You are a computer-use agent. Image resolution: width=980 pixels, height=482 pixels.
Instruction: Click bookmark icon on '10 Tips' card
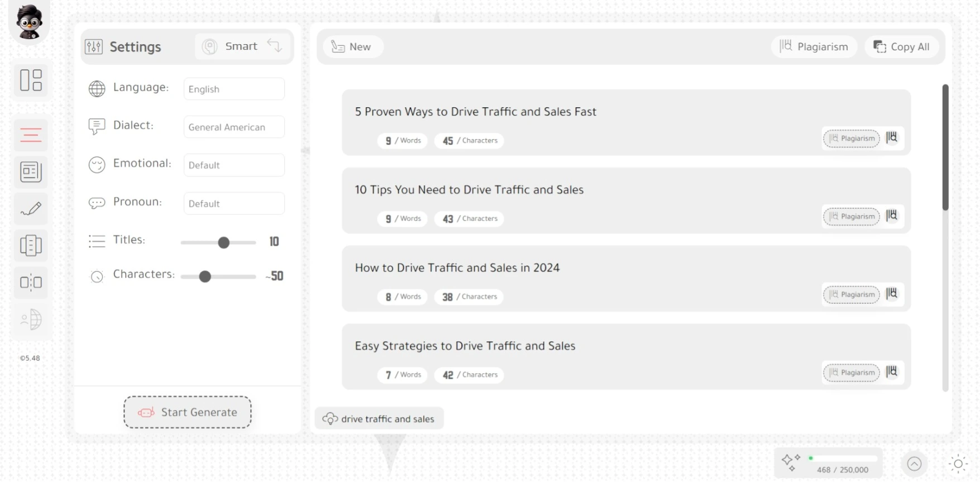(x=892, y=216)
